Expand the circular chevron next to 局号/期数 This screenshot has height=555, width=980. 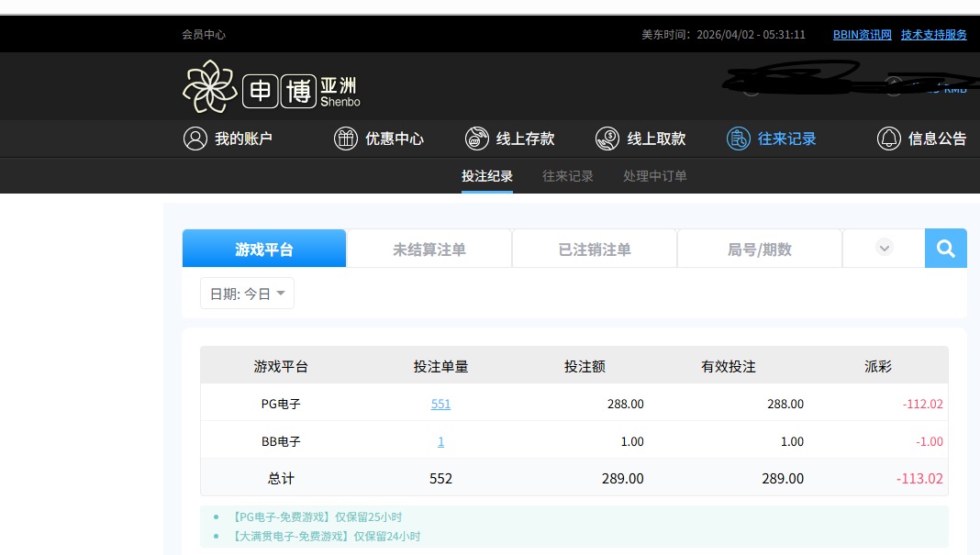(884, 248)
